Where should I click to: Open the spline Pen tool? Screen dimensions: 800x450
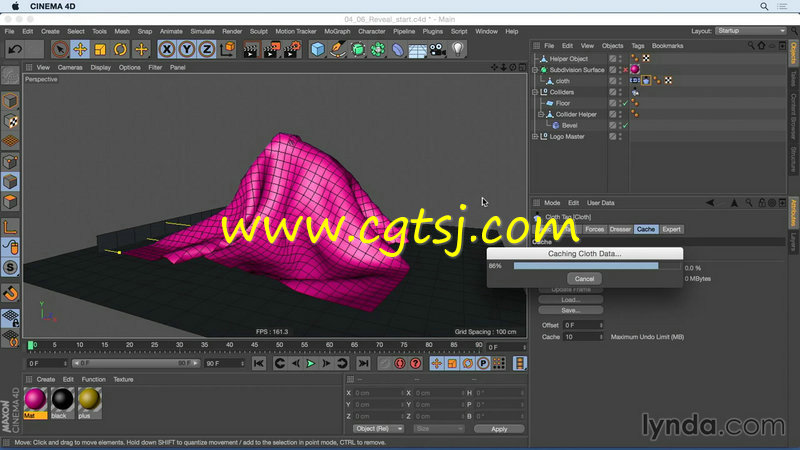click(338, 49)
